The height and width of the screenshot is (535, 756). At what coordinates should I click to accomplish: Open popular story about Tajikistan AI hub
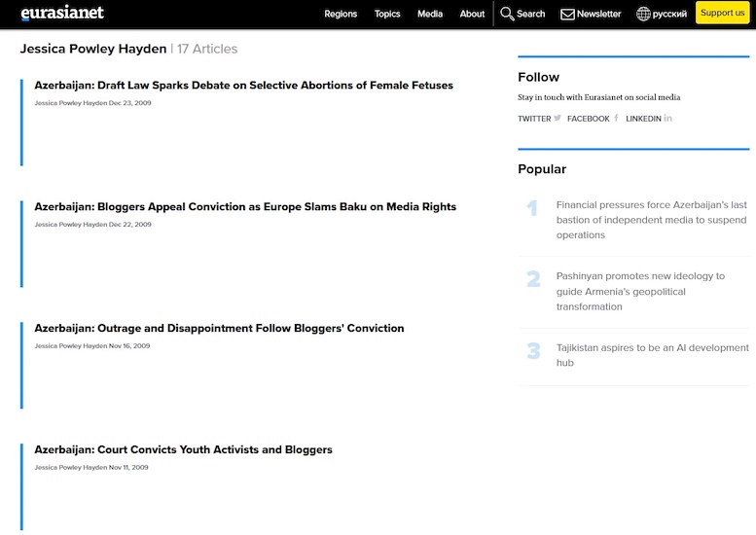(652, 355)
